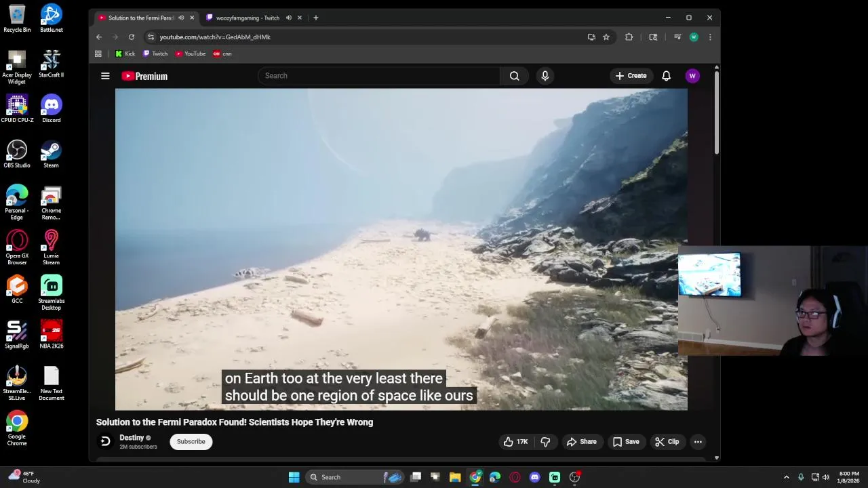Viewport: 868px width, 488px height.
Task: Select the Streamlabs Desktop icon
Action: 51,293
